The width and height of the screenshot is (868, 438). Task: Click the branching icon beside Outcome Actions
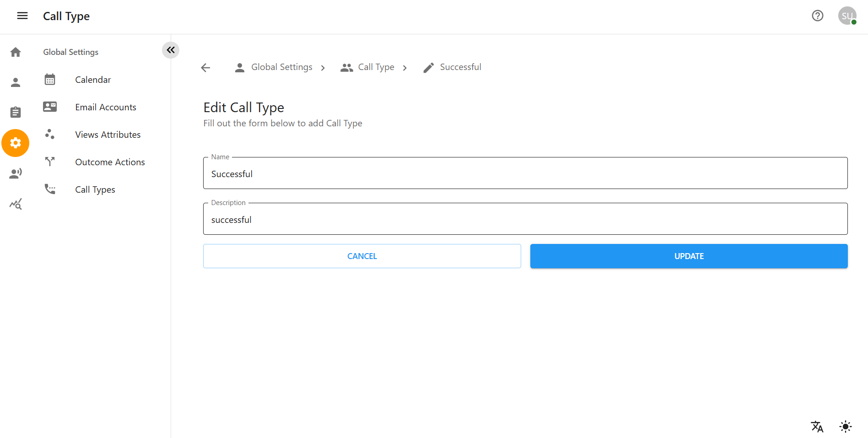(x=50, y=162)
